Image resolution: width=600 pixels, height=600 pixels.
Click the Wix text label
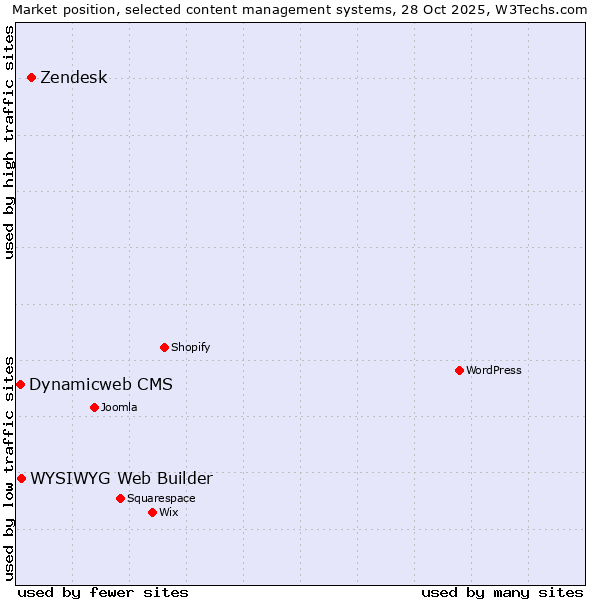(168, 513)
